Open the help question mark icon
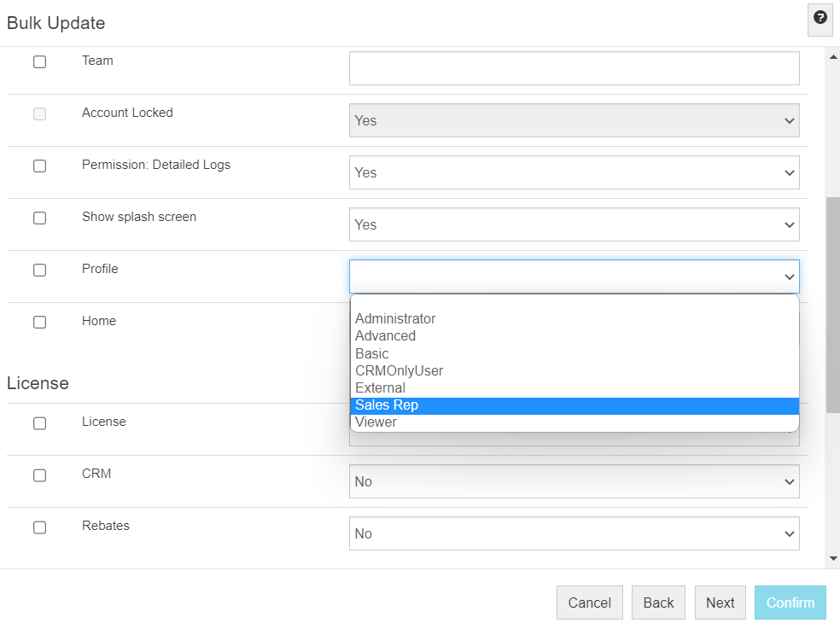840x623 pixels. click(820, 18)
